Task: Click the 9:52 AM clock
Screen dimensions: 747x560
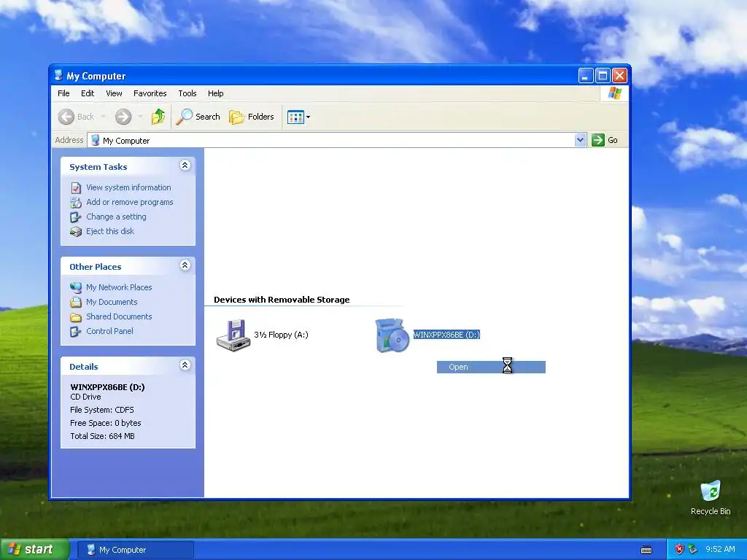Action: [720, 549]
